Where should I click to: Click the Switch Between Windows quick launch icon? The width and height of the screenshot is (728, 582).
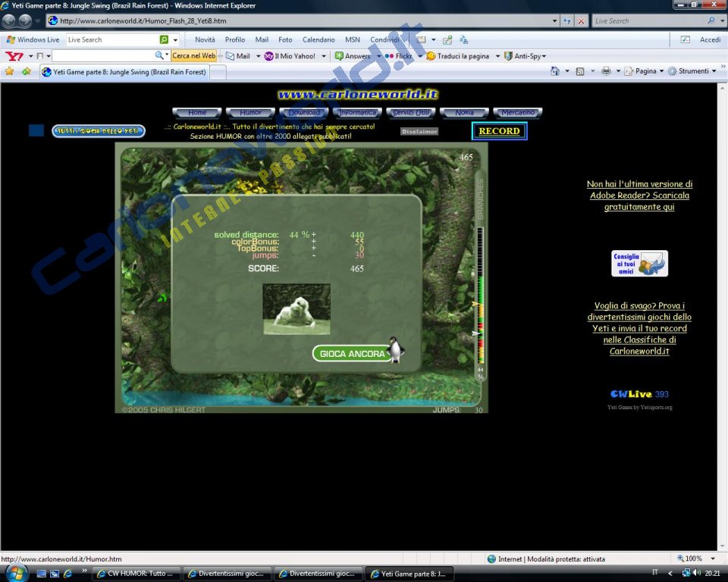tap(55, 574)
